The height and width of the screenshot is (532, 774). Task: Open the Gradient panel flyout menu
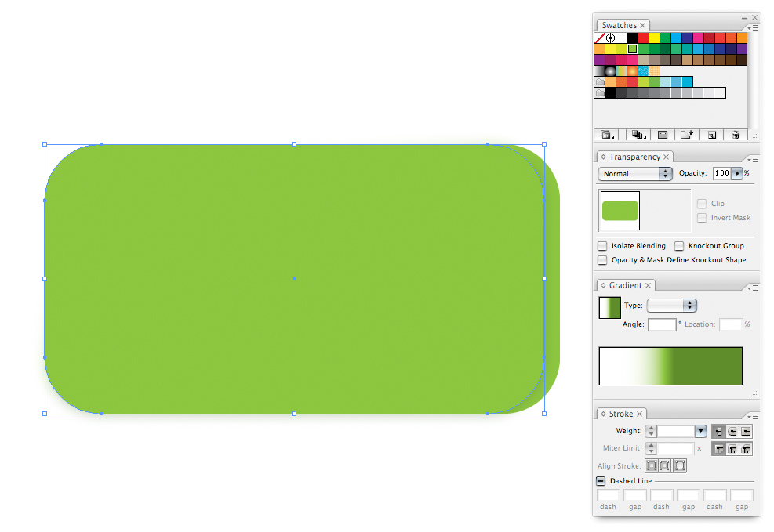[x=754, y=288]
